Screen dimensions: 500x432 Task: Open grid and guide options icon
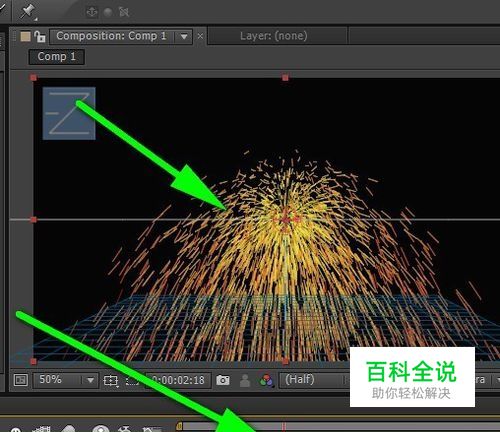coord(111,380)
